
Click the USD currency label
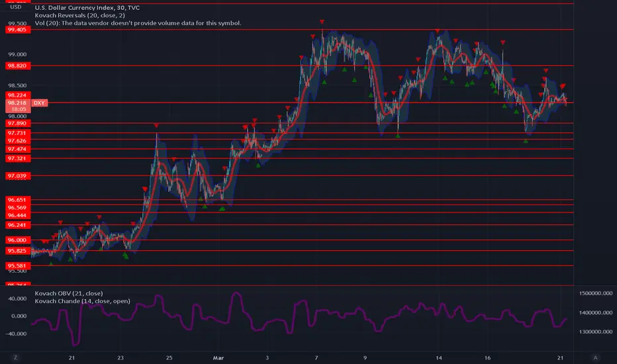[16, 7]
